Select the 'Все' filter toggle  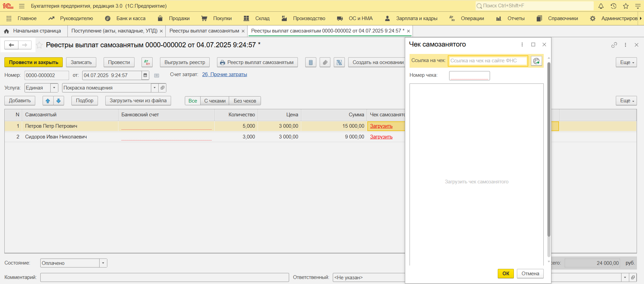(x=193, y=101)
